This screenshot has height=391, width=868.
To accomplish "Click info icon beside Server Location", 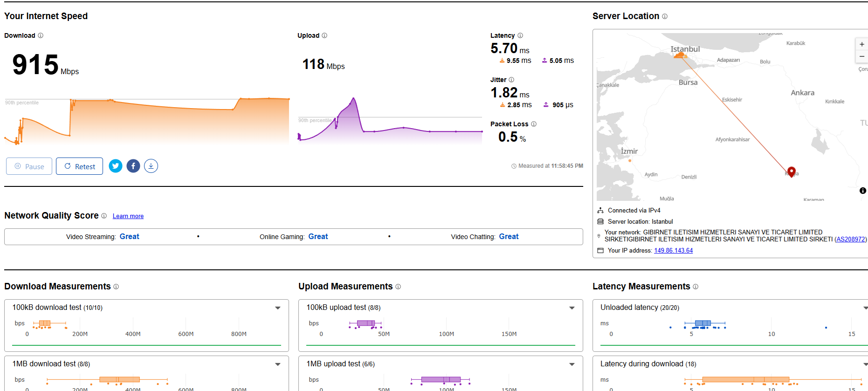I will [665, 16].
